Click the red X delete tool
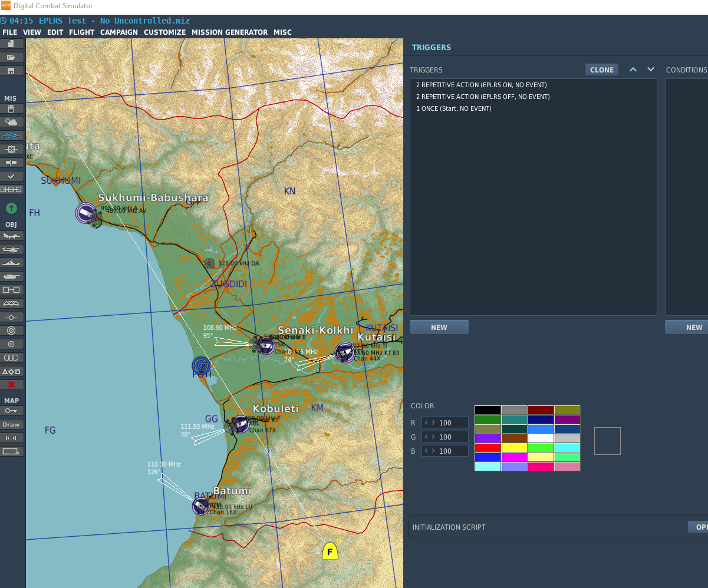 12,385
